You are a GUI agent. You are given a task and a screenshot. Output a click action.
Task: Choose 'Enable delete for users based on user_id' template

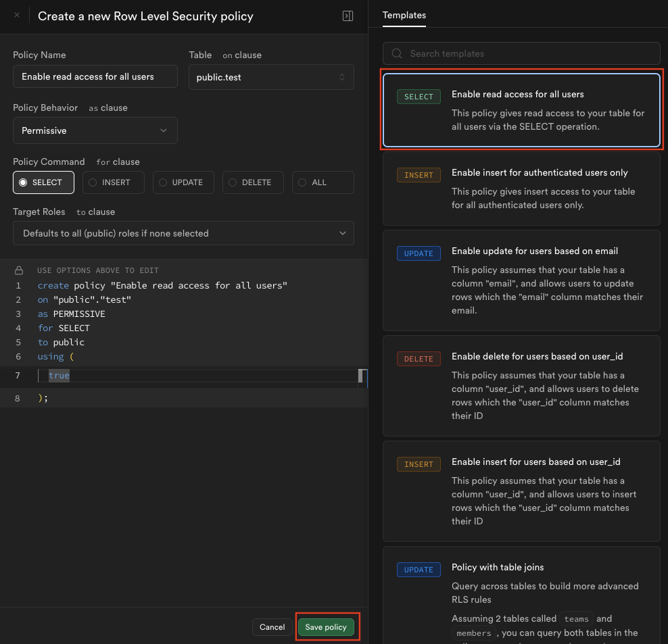(x=521, y=386)
